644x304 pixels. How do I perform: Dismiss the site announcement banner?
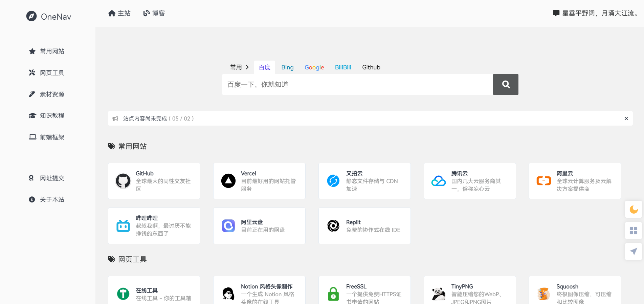point(626,118)
